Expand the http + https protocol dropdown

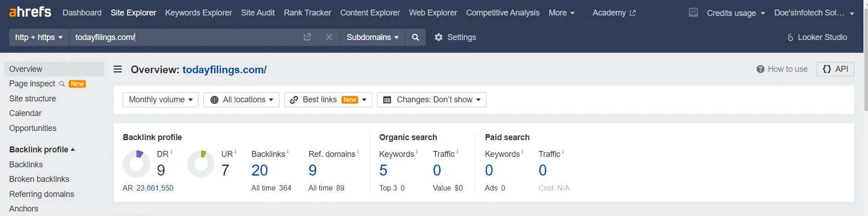(39, 37)
